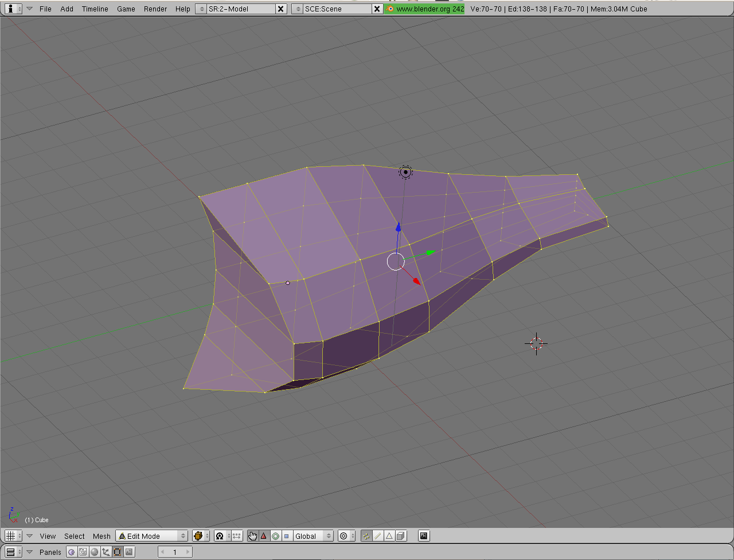This screenshot has height=560, width=734.
Task: Open the Mesh menu in 3D header
Action: [101, 536]
